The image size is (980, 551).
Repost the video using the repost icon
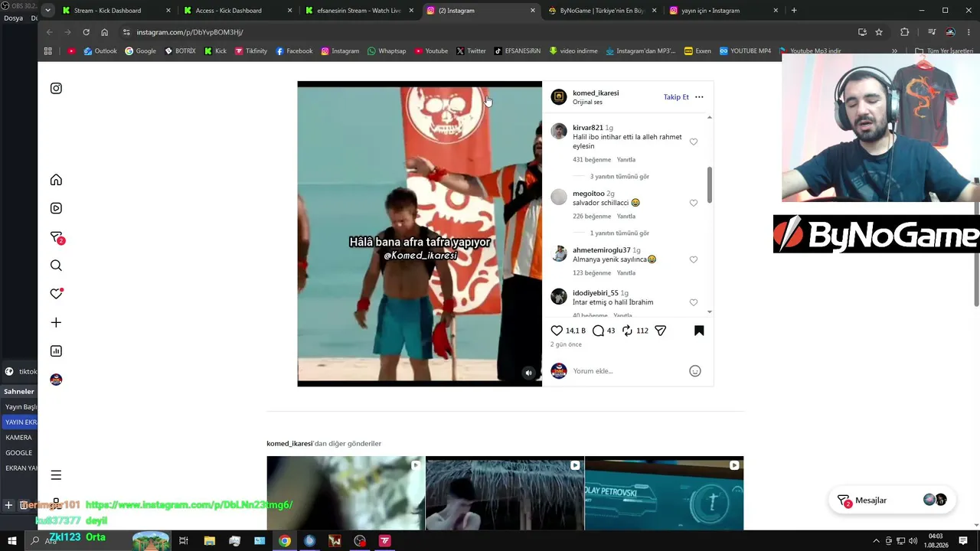click(627, 331)
